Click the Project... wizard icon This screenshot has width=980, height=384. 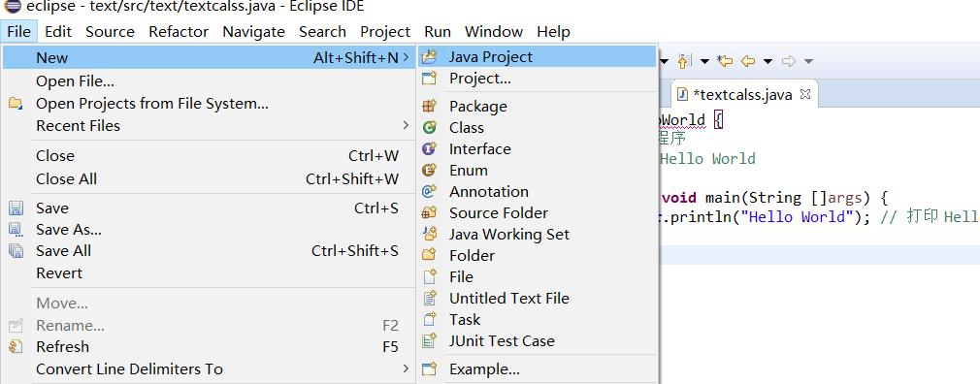[429, 78]
